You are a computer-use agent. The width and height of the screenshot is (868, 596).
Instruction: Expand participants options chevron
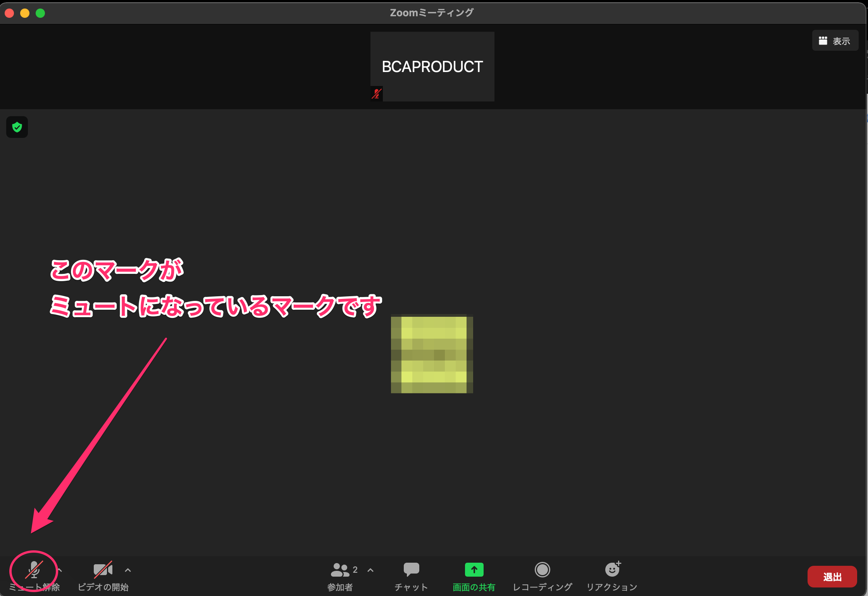click(370, 570)
